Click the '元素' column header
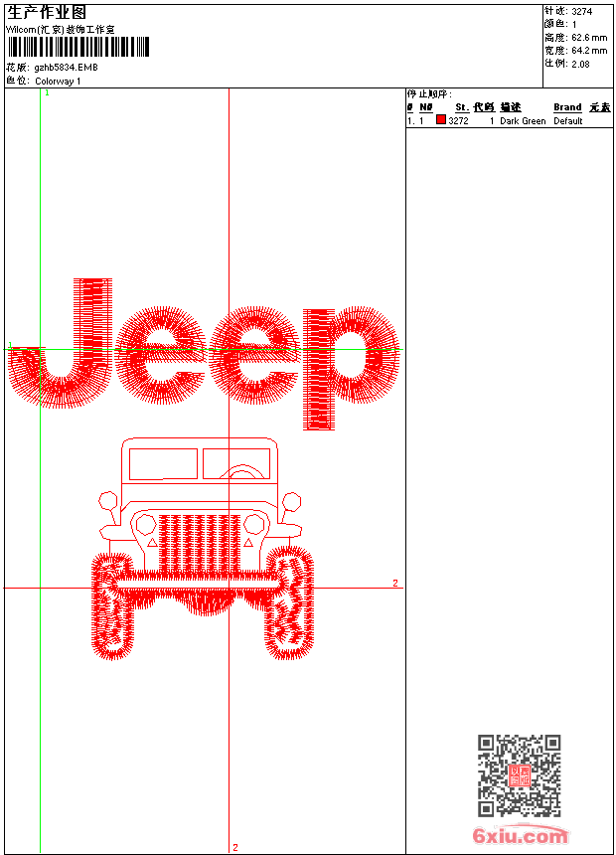 coord(600,107)
